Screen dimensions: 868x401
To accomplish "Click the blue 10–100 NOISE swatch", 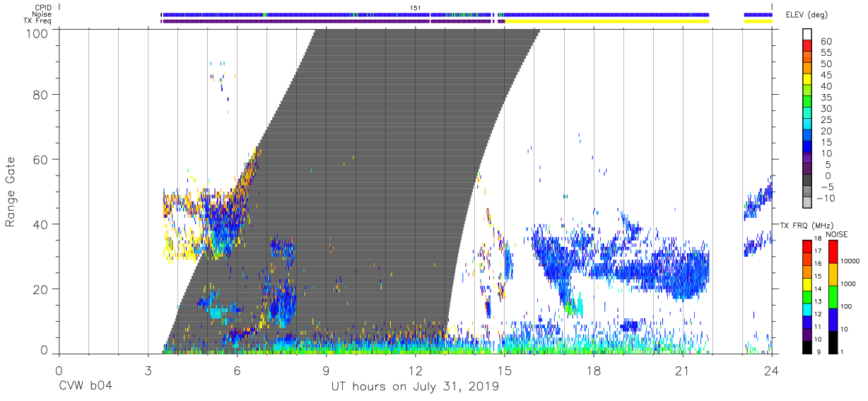I will (833, 319).
